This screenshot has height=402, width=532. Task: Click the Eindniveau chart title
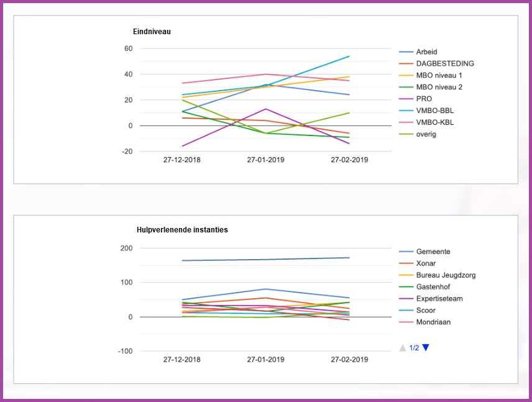click(x=152, y=31)
